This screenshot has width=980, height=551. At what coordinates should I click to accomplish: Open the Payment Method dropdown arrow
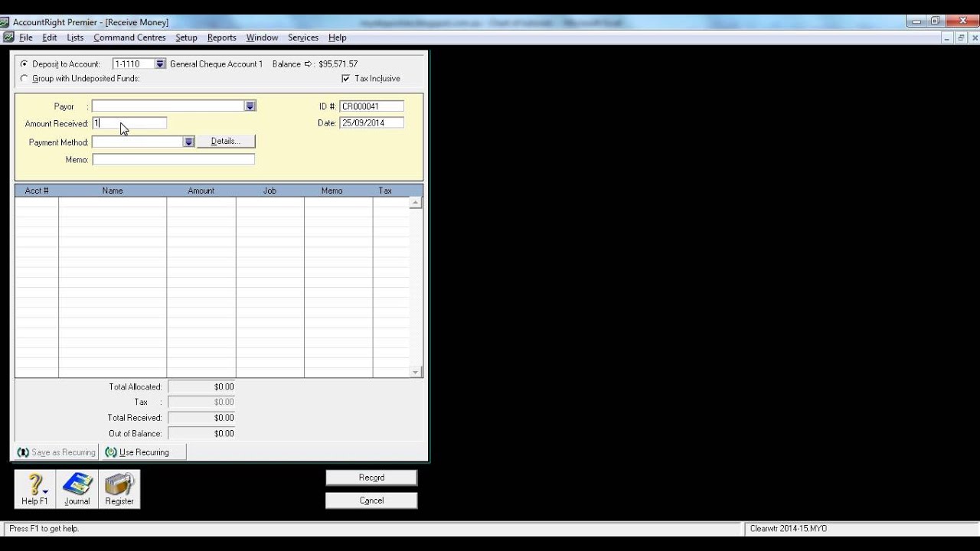tap(188, 142)
